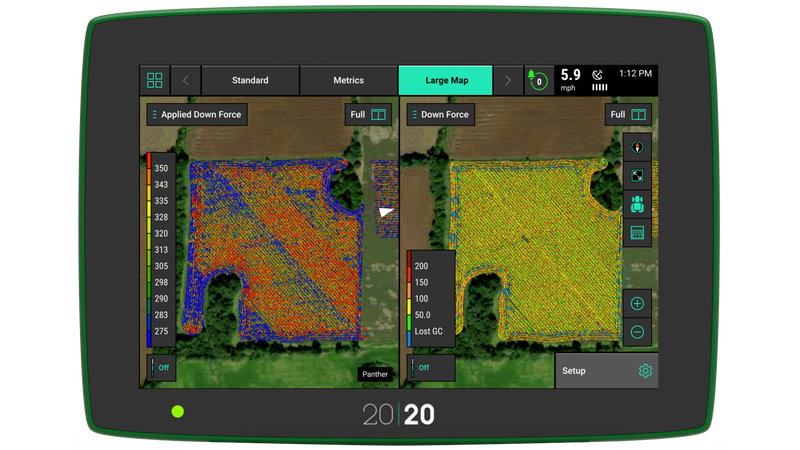800x450 pixels.
Task: Switch to the Standard tab
Action: (x=250, y=80)
